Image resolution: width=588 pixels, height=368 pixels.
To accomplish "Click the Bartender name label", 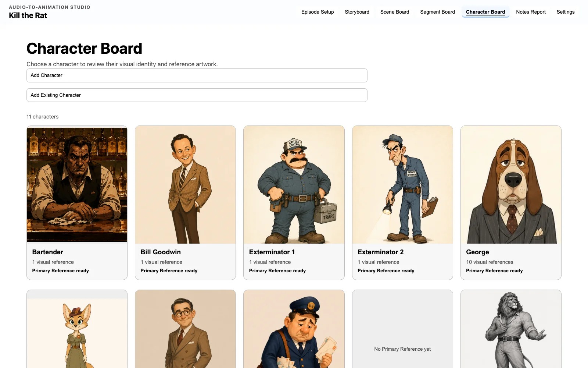I will (48, 252).
